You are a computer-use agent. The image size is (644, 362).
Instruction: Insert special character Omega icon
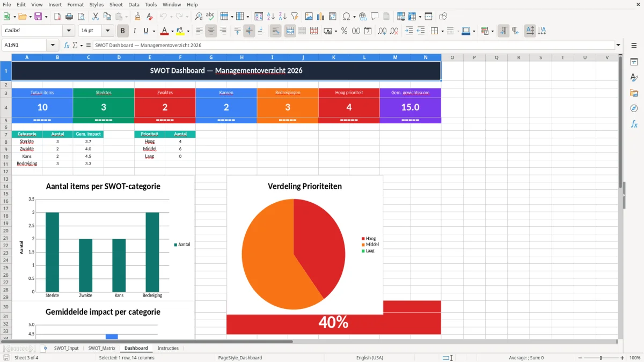346,17
